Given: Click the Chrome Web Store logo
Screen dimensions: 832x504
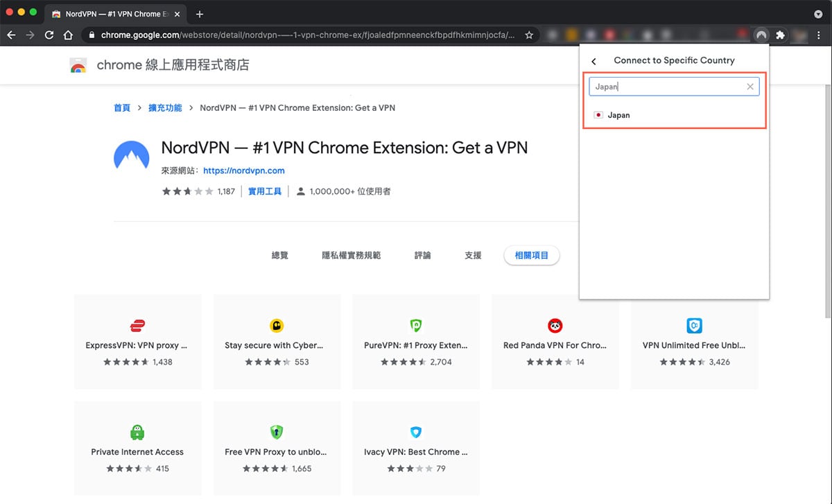Looking at the screenshot, I should [x=78, y=66].
